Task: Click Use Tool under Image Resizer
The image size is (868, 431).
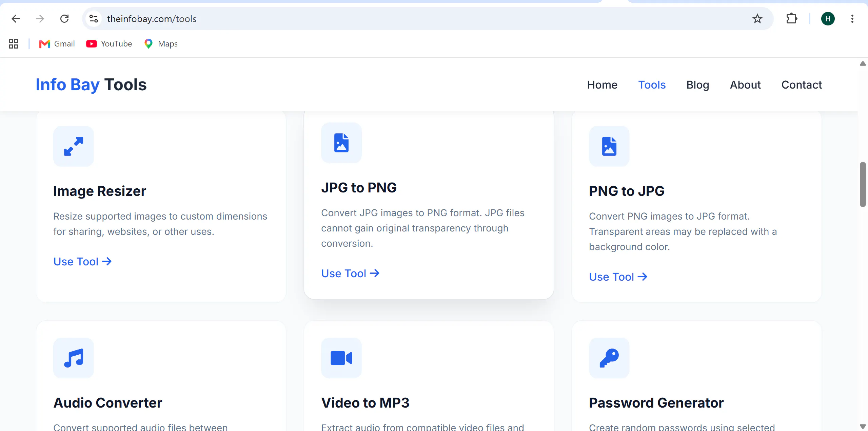Action: click(x=82, y=262)
